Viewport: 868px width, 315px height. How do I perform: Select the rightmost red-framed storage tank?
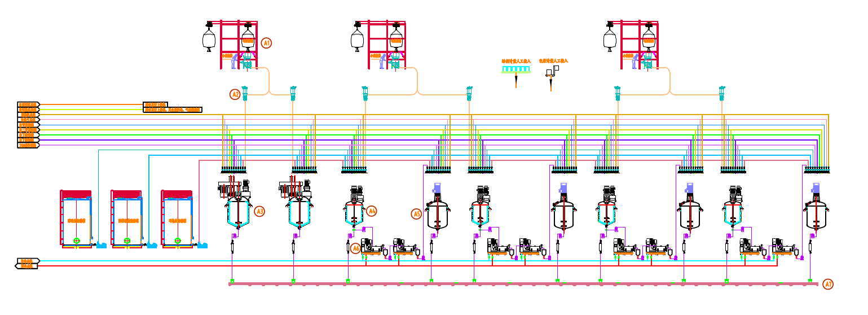[x=177, y=218]
